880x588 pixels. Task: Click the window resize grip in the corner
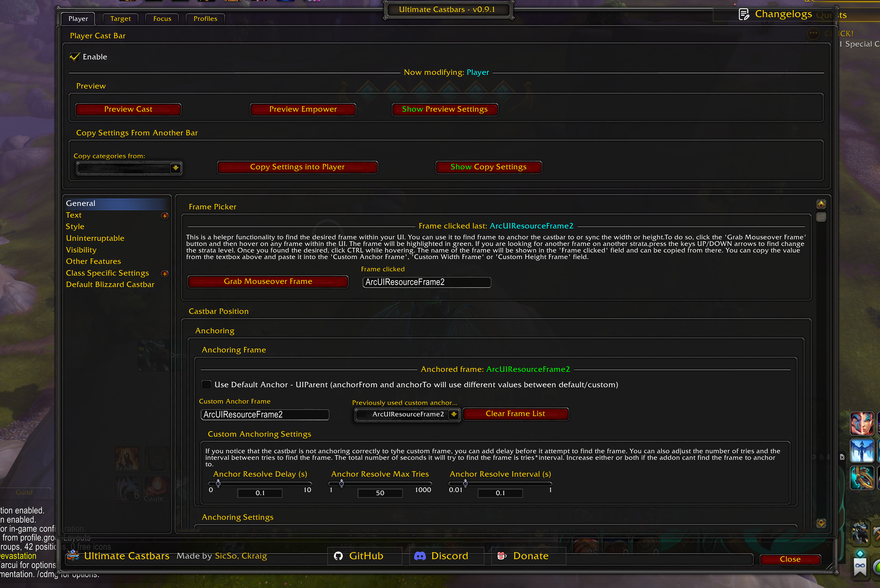point(829,566)
